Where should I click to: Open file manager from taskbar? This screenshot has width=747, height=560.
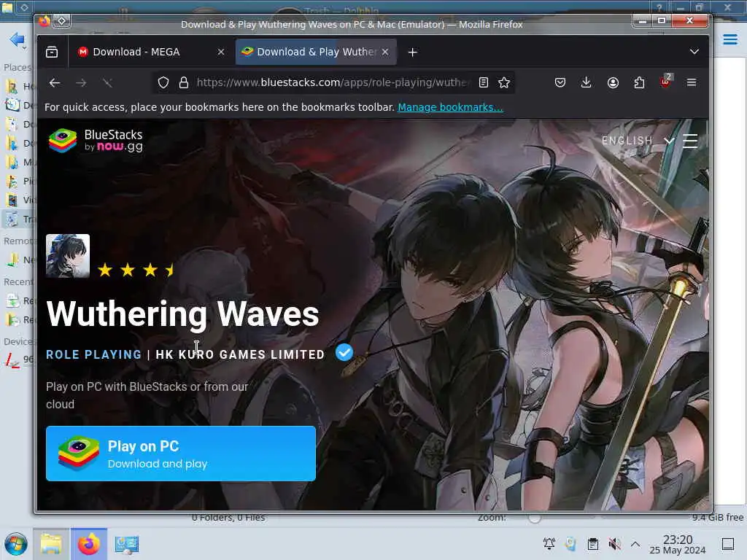point(51,544)
